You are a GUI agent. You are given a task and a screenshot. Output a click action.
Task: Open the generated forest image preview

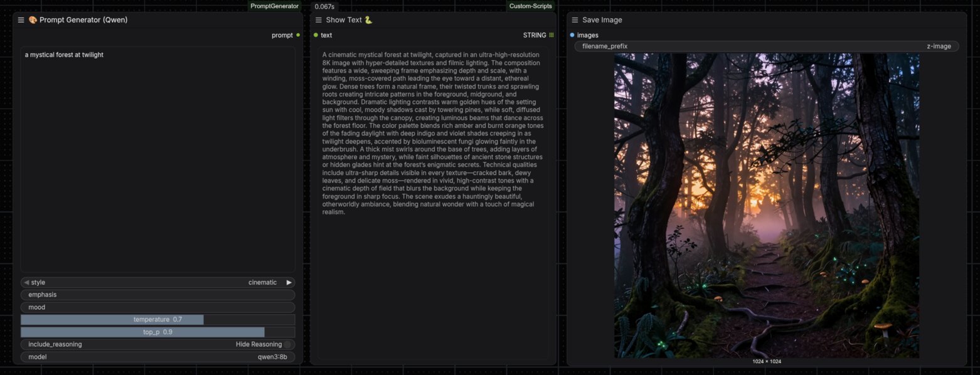coord(767,206)
